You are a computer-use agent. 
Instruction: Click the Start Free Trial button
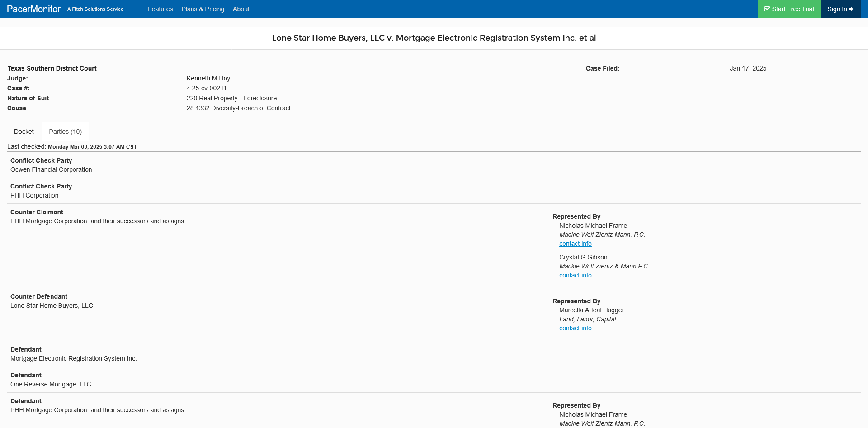[789, 9]
